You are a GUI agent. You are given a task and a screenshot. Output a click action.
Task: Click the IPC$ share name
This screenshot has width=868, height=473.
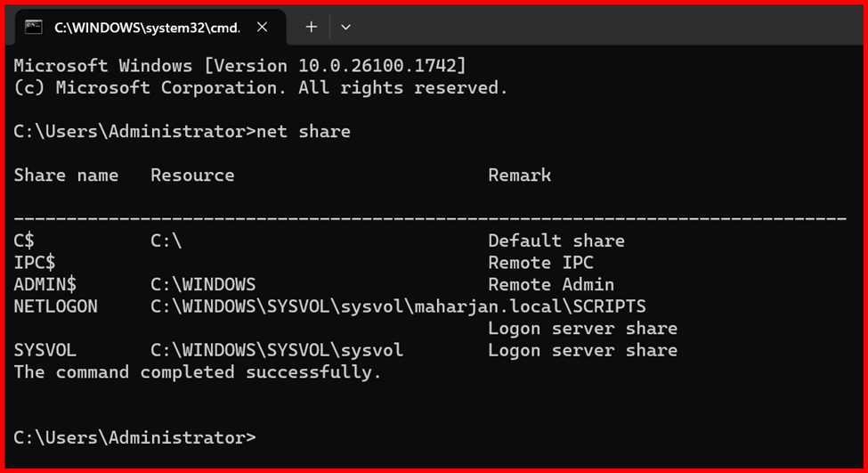click(35, 263)
